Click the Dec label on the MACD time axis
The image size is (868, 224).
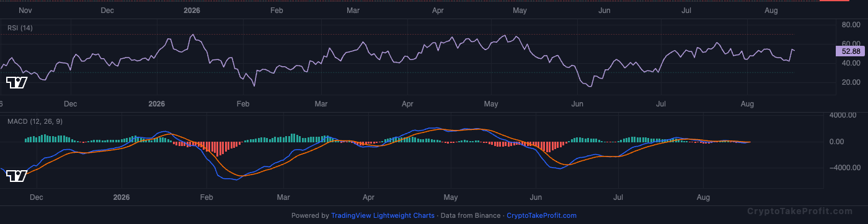coord(36,197)
